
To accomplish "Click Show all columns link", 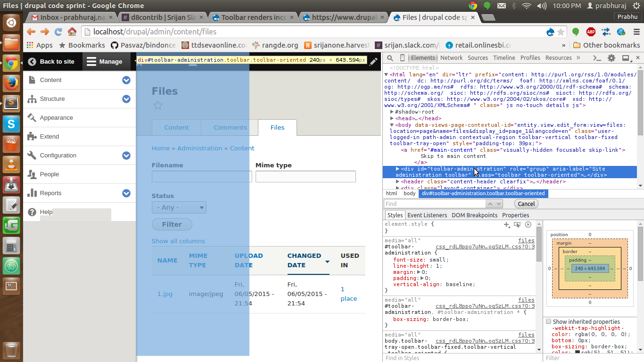I will (x=178, y=241).
